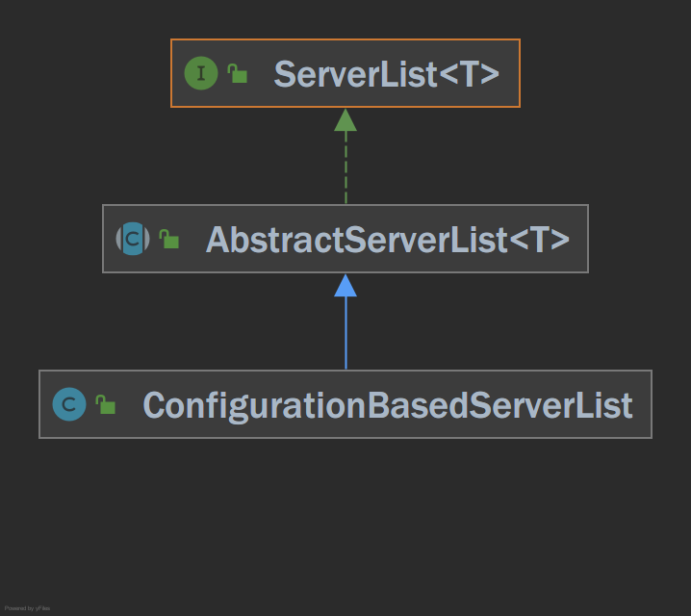Click the word 'Based' in the bottom node label
The image size is (691, 616).
tap(418, 405)
